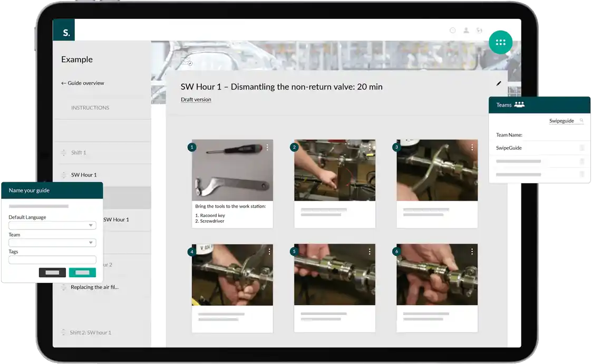The height and width of the screenshot is (364, 592).
Task: Click the guide name field in dialog
Action: [x=38, y=206]
